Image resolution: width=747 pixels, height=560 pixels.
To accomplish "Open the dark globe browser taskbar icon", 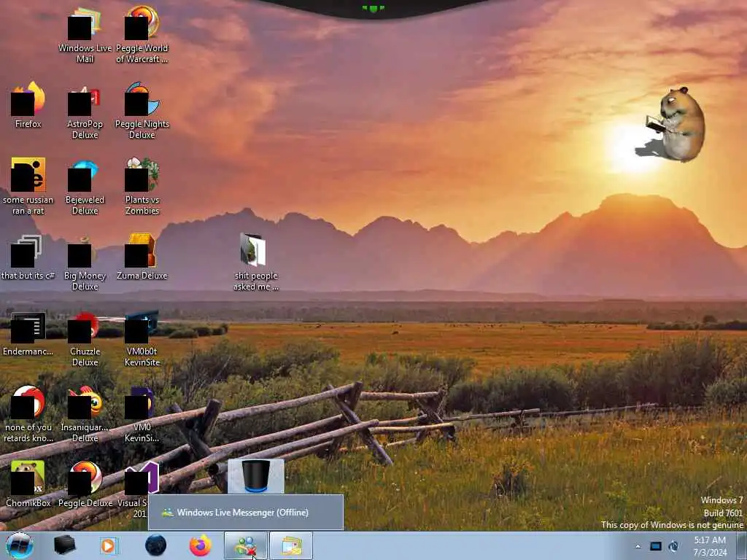I will tap(156, 545).
